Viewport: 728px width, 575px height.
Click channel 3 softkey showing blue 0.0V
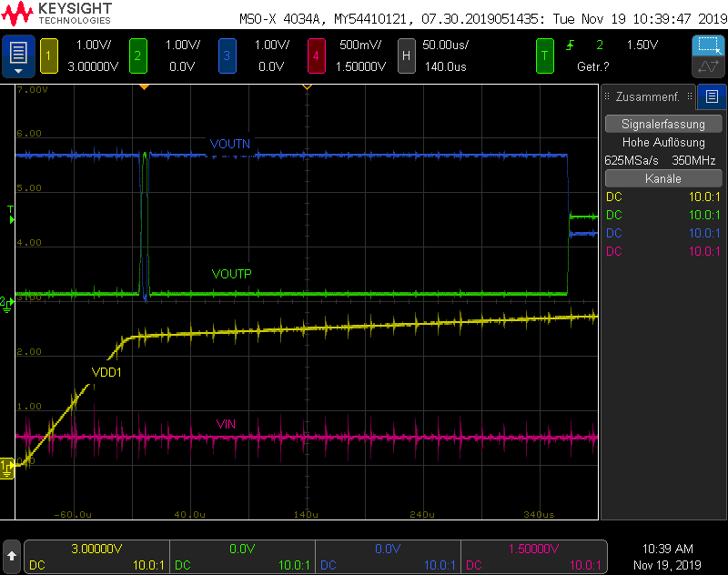(x=389, y=557)
